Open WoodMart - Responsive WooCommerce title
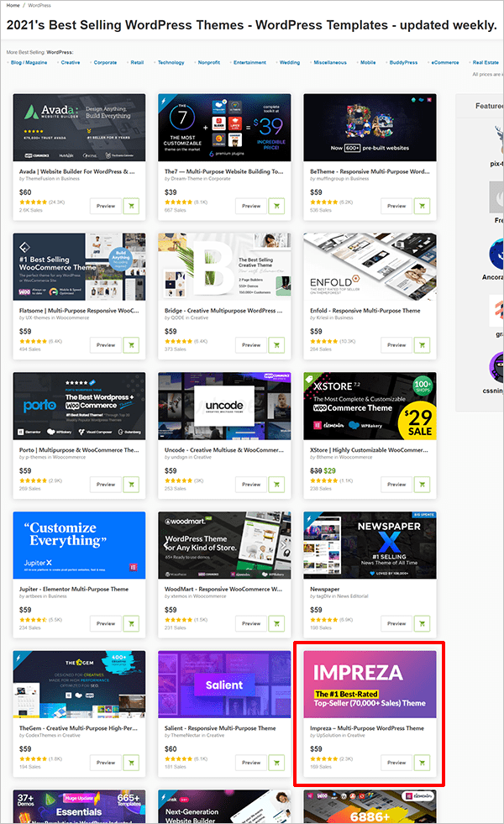The image size is (504, 824). tap(223, 589)
